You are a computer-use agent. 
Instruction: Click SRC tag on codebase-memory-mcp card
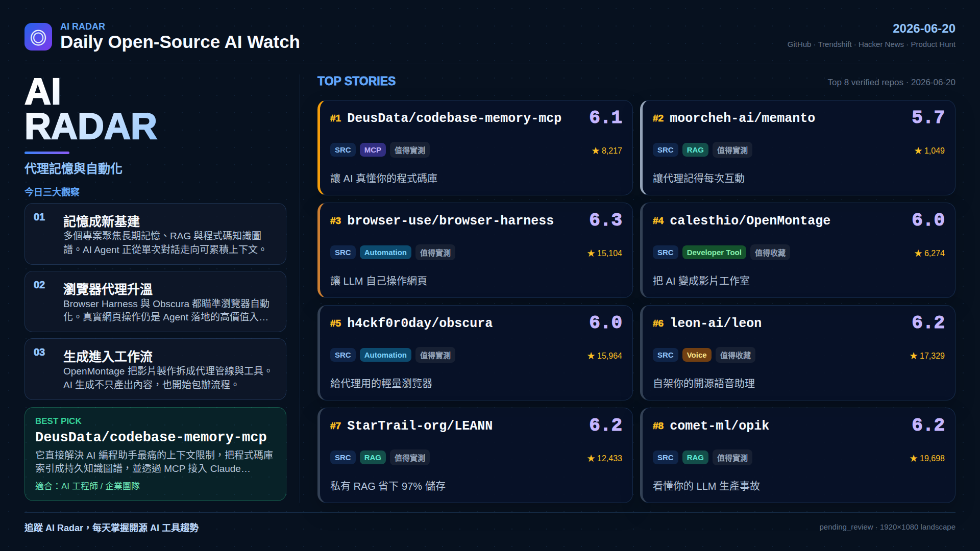pyautogui.click(x=343, y=150)
